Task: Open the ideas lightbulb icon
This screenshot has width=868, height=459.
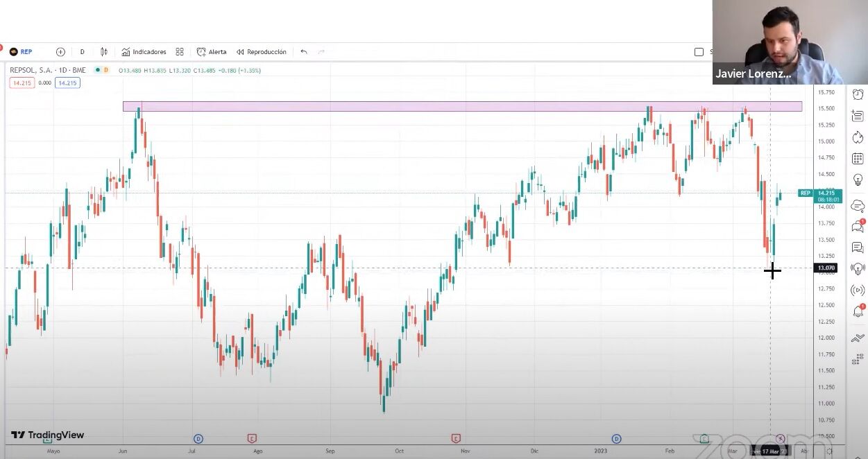Action: (858, 180)
